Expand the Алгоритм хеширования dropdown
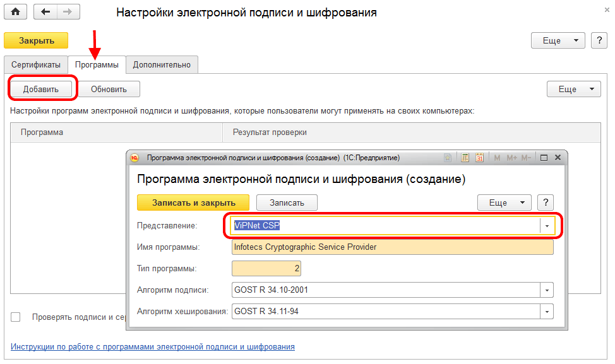The width and height of the screenshot is (615, 364). (546, 312)
